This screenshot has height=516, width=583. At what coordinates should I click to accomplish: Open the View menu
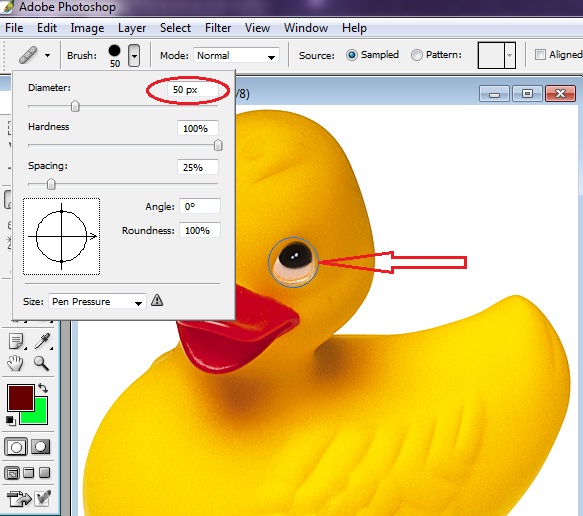(257, 28)
